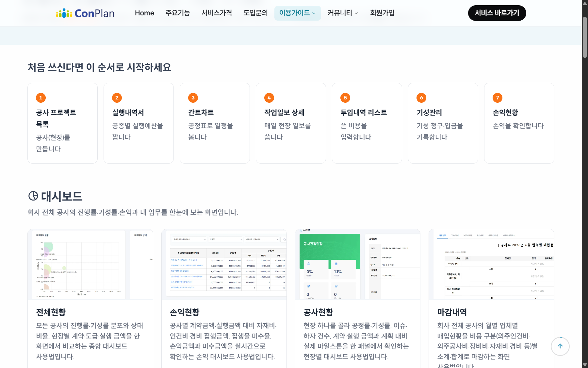Viewport: 588px width, 368px height.
Task: Open the 전체현황 chart thumbnail
Action: click(90, 264)
